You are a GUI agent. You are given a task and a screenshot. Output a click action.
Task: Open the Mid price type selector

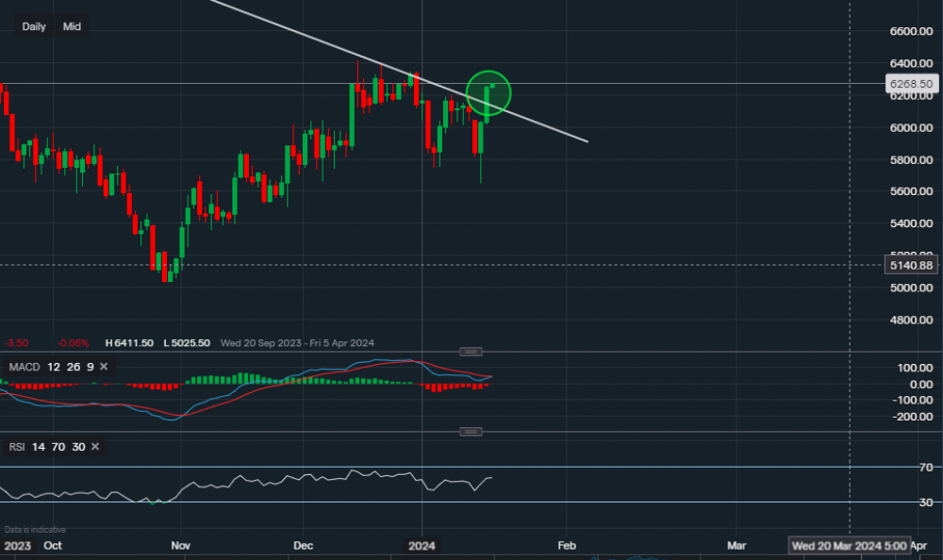72,27
